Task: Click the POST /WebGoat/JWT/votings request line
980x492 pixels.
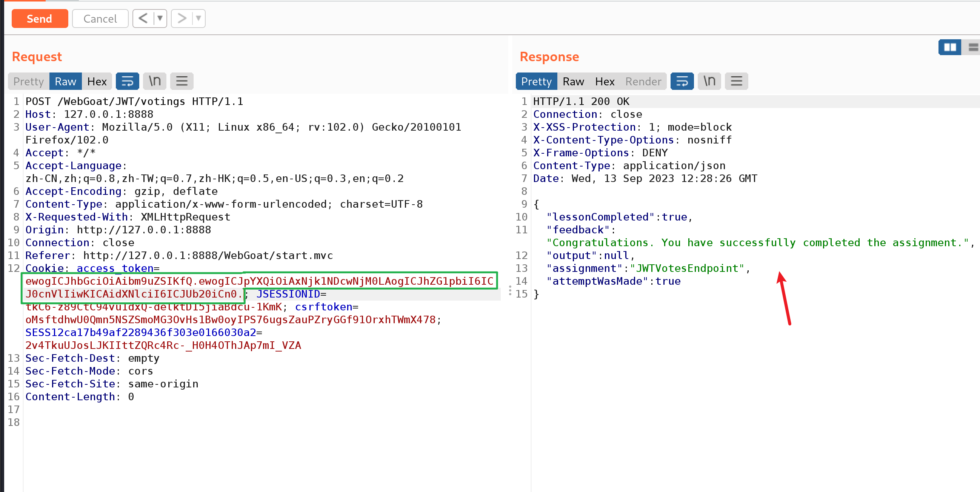Action: click(x=134, y=101)
